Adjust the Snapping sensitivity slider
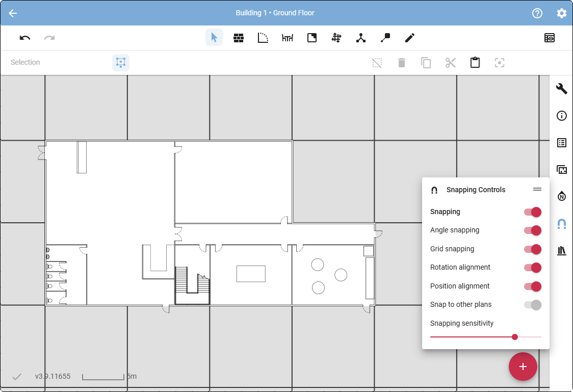 pos(486,337)
